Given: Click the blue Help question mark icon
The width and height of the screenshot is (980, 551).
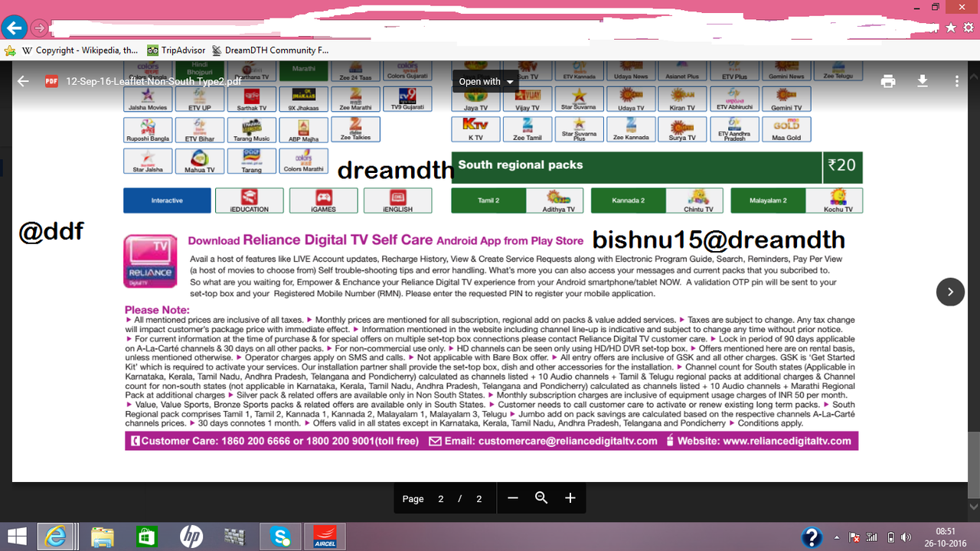Looking at the screenshot, I should click(x=812, y=537).
